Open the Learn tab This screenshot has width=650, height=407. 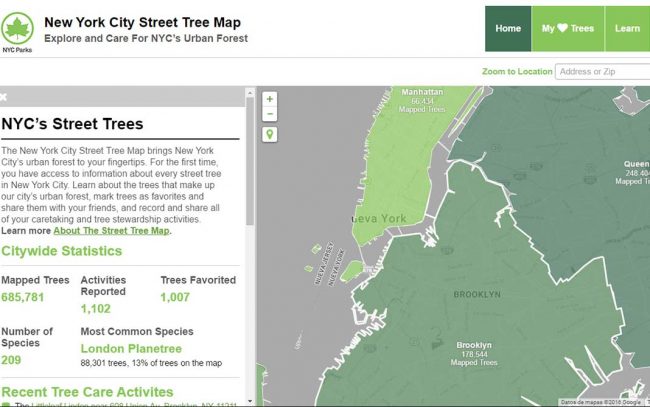coord(628,29)
